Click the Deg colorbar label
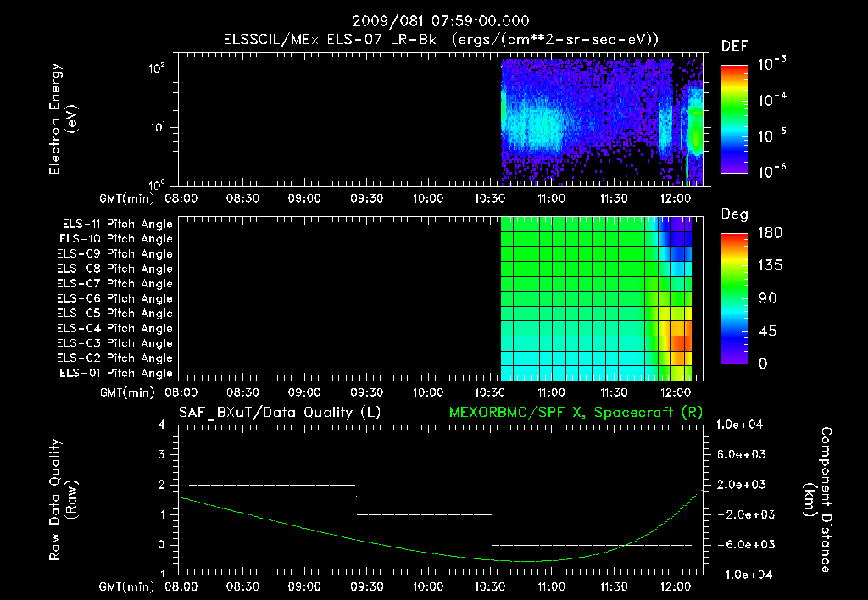868x600 pixels. [x=734, y=214]
